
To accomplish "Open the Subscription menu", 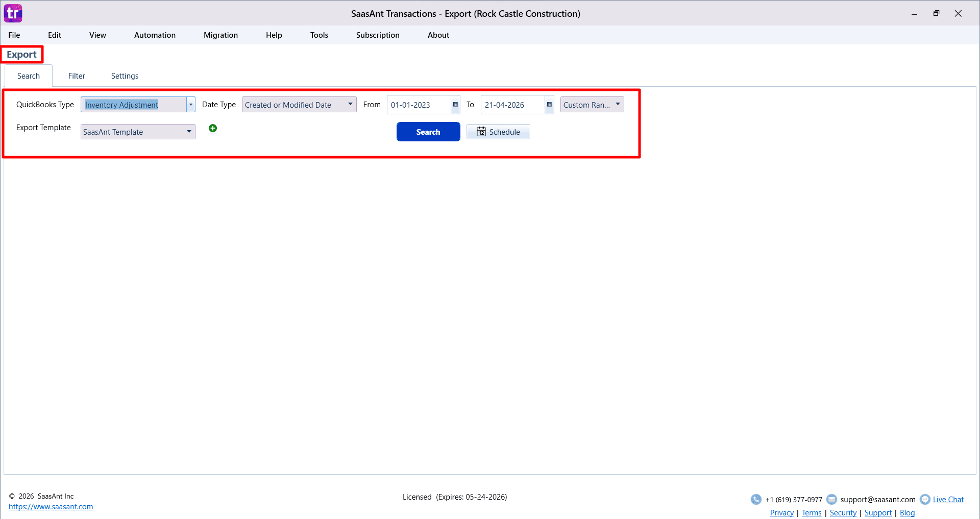I will [x=378, y=35].
